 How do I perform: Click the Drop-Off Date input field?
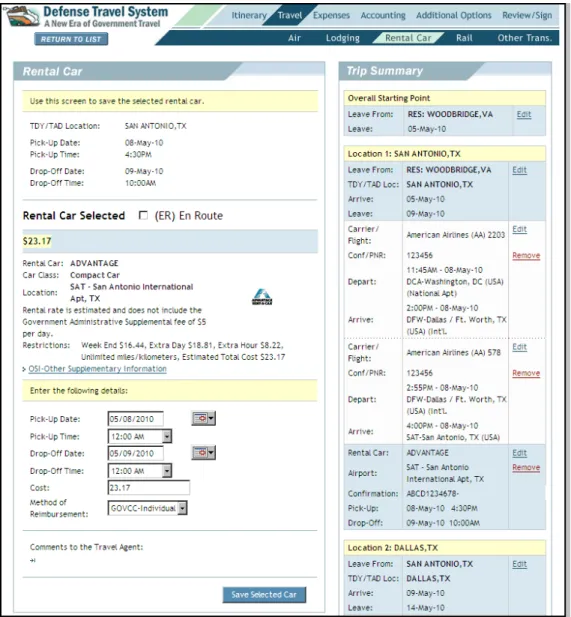[x=136, y=453]
